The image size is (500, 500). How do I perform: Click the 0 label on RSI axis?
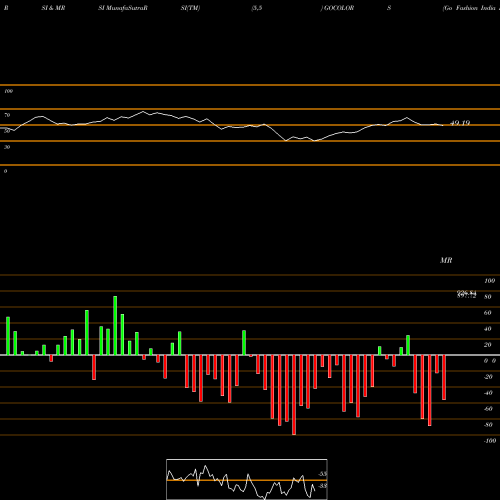(5, 171)
